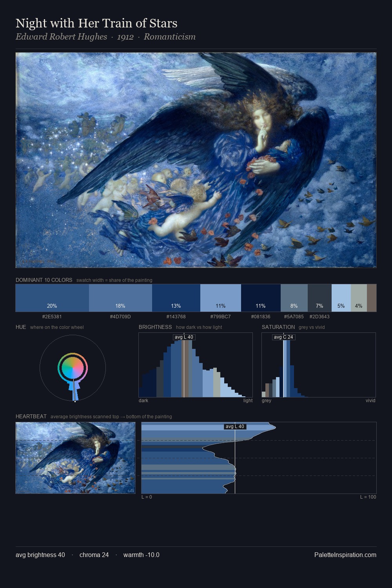392x588 pixels.
Task: Click 'chroma 24' in footer
Action: 94,555
